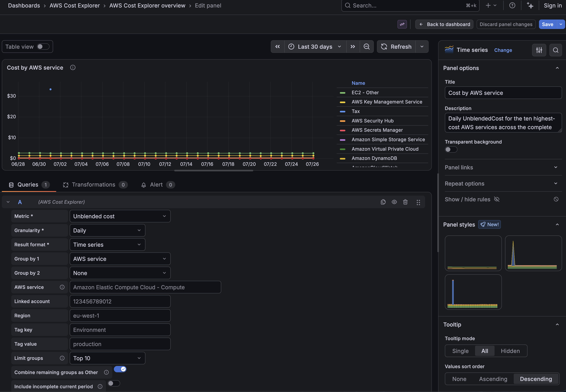Go to AWS Cost Explorer breadcrumb
Viewport: 566px width, 392px height.
click(x=75, y=5)
